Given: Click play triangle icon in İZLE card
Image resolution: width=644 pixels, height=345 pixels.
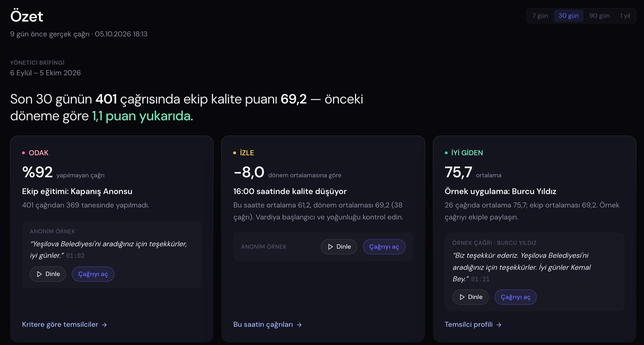Looking at the screenshot, I should point(330,247).
